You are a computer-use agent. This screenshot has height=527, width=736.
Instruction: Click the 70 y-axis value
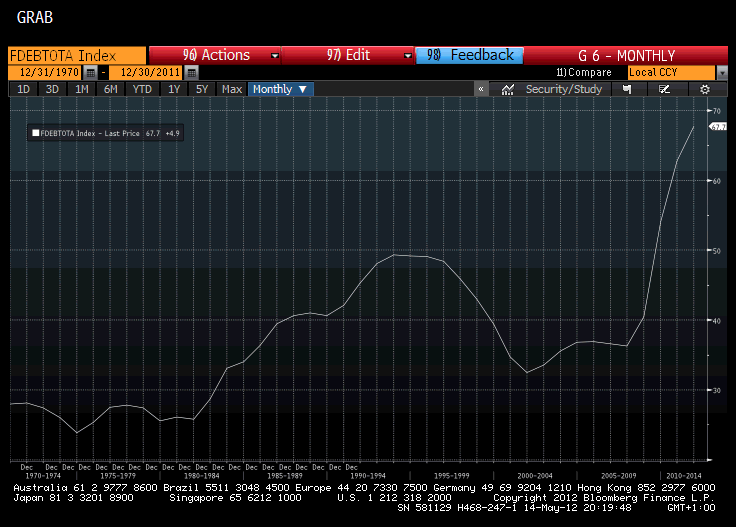tap(717, 111)
